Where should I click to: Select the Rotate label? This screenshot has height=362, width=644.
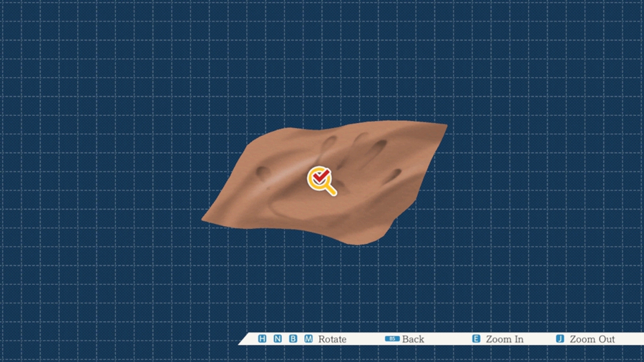[x=332, y=339]
